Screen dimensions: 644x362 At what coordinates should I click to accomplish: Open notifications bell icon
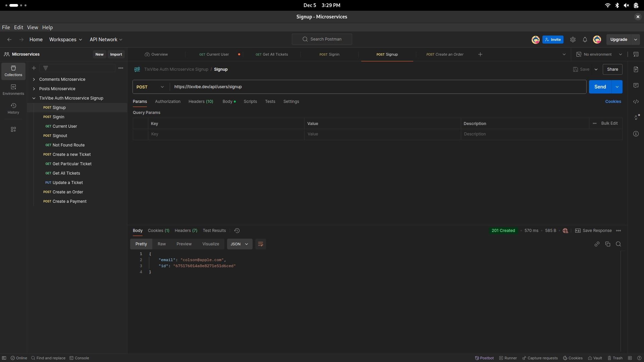tap(585, 40)
